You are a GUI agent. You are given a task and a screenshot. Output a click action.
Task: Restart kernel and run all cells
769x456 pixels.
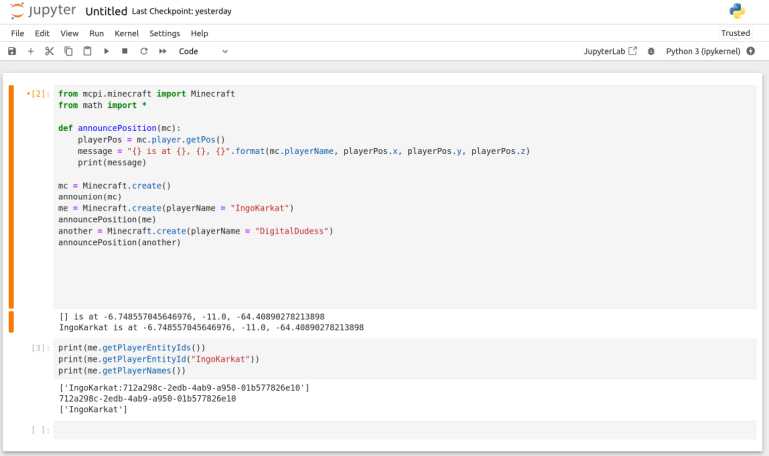click(162, 51)
